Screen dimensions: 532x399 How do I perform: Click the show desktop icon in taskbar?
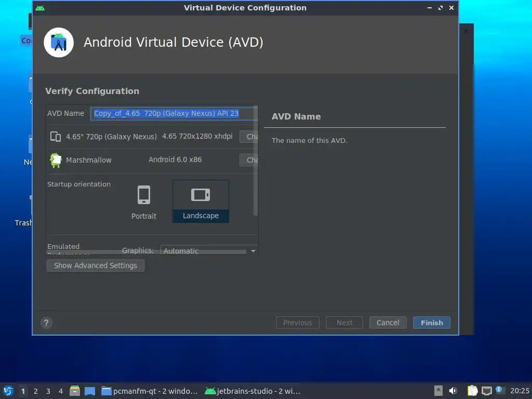[90, 391]
